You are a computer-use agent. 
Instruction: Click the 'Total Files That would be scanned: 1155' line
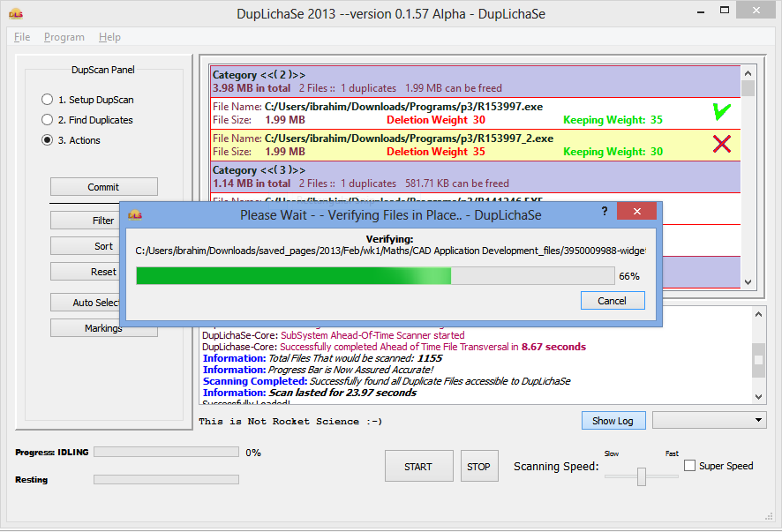click(x=322, y=358)
